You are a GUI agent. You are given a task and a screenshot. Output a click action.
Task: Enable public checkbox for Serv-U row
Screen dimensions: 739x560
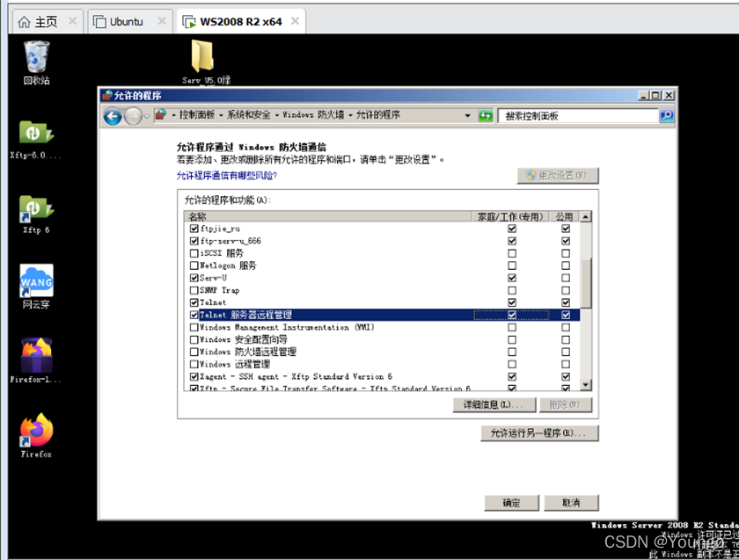click(566, 278)
